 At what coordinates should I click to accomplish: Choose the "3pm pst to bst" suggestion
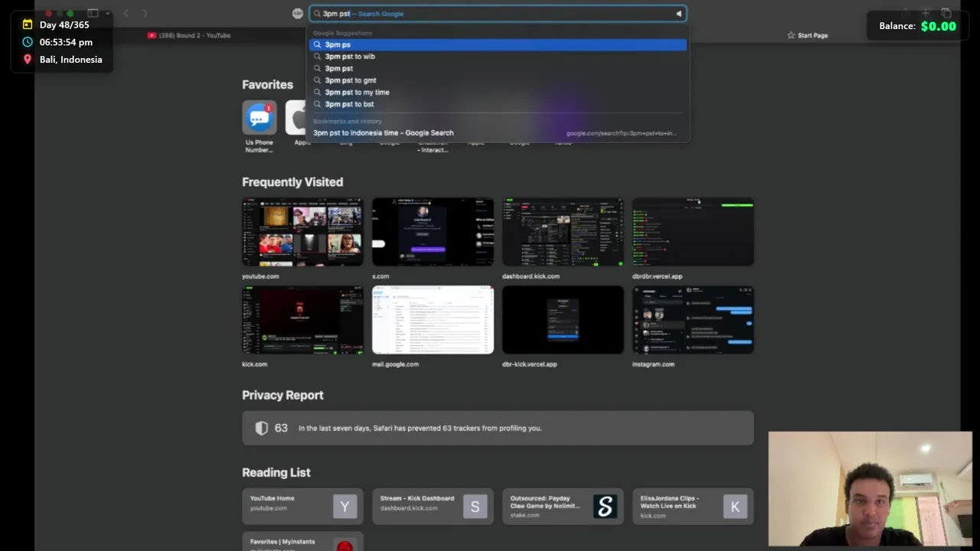click(498, 104)
